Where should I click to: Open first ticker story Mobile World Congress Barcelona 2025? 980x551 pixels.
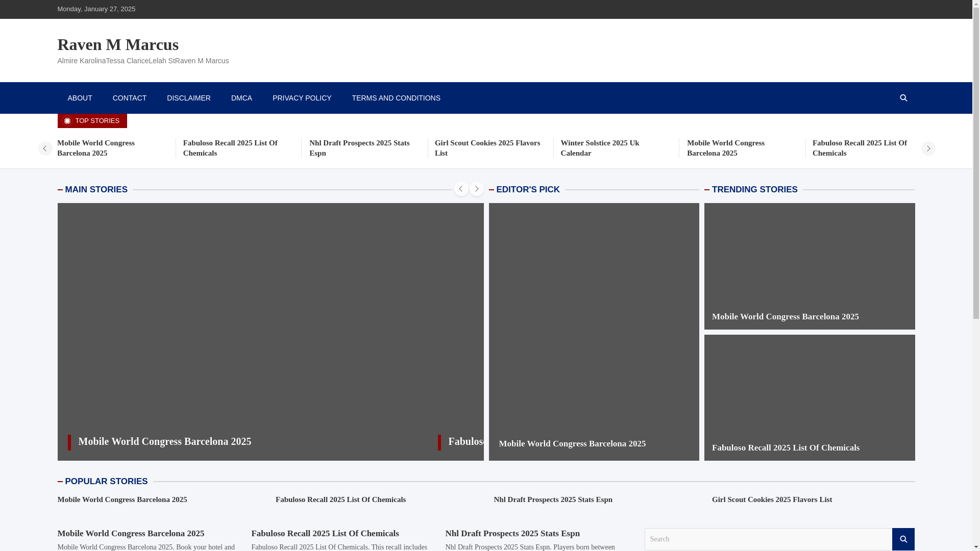[x=96, y=148]
